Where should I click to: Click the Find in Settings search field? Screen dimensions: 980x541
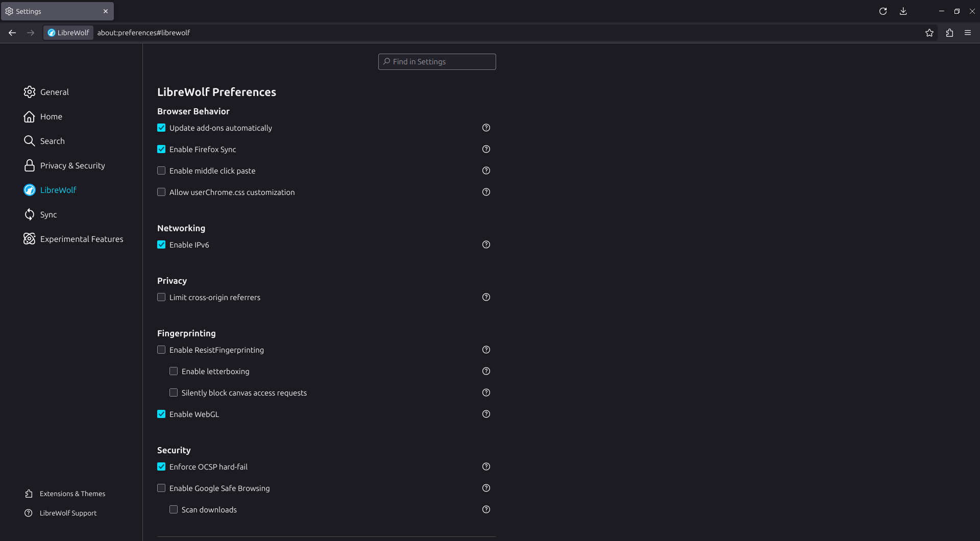coord(437,62)
